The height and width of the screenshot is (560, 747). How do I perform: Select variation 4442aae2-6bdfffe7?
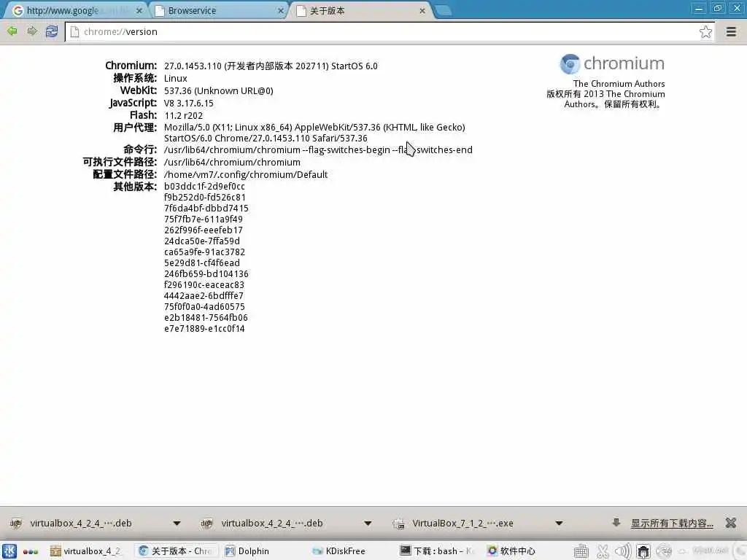(x=204, y=296)
